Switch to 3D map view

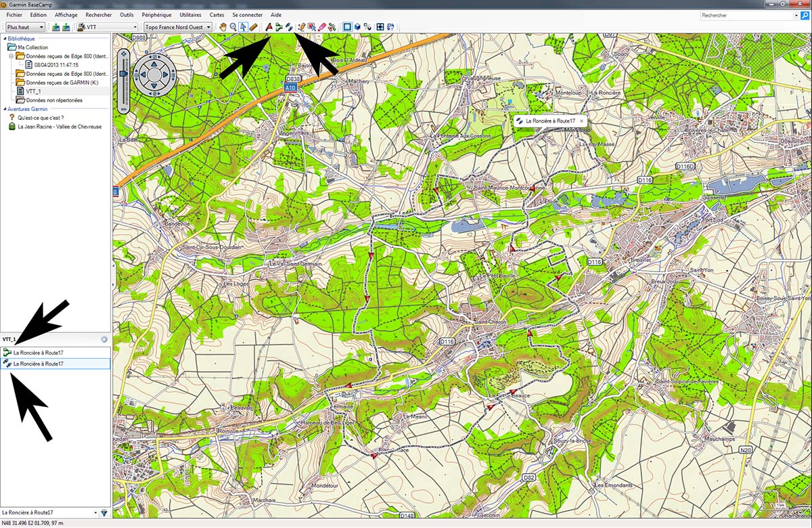coord(357,27)
